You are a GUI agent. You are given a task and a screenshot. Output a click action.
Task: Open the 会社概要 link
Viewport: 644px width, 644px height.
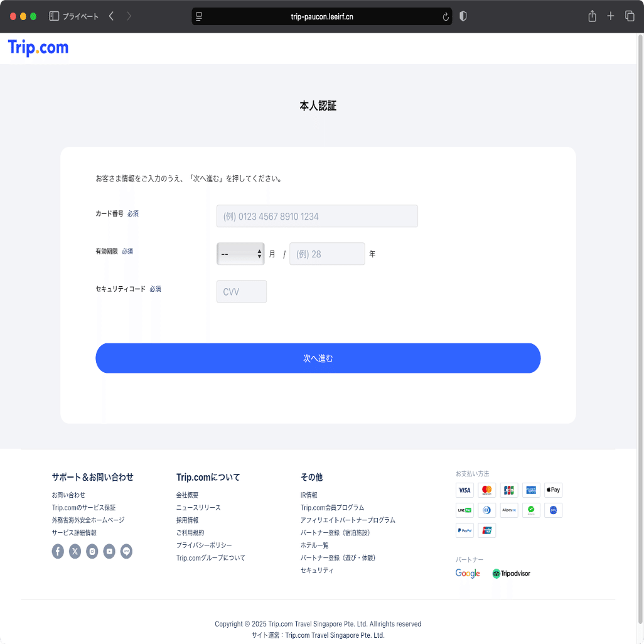click(x=187, y=495)
